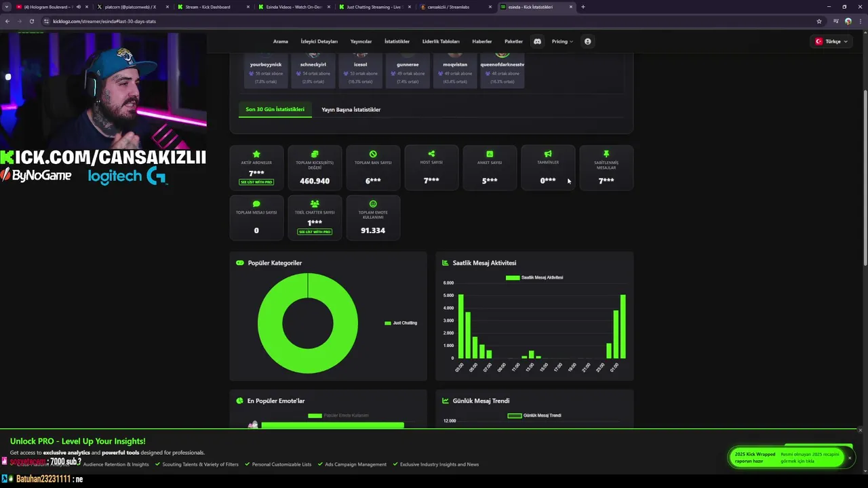Click the pie icon beside En Popüler Emote'lar

(x=239, y=401)
